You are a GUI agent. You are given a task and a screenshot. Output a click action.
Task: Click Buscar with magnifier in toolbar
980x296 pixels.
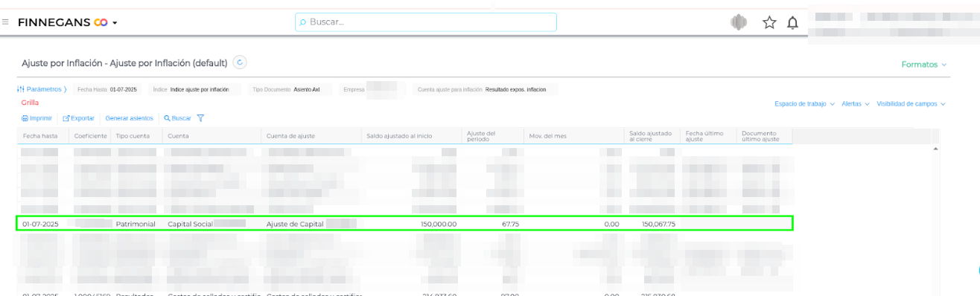pos(177,118)
